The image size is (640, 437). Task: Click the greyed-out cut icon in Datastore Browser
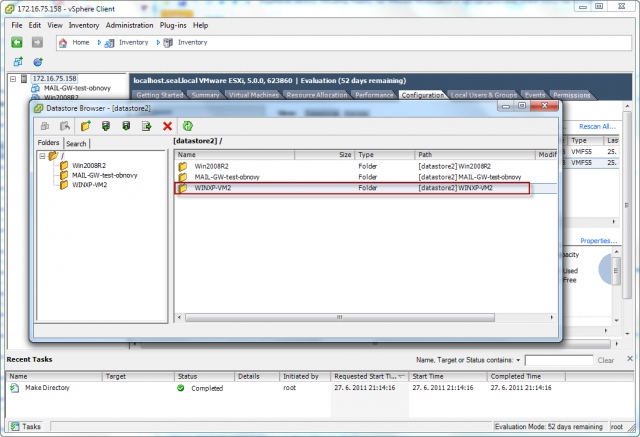[65, 126]
